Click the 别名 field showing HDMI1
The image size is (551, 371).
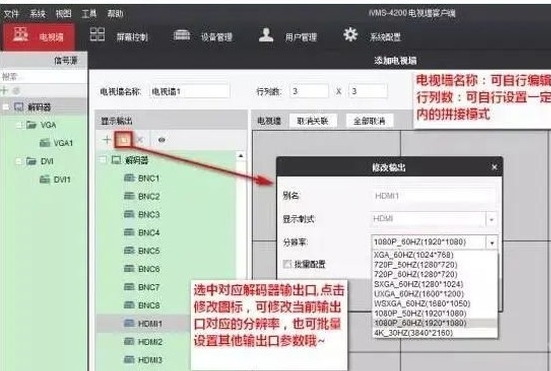point(434,196)
